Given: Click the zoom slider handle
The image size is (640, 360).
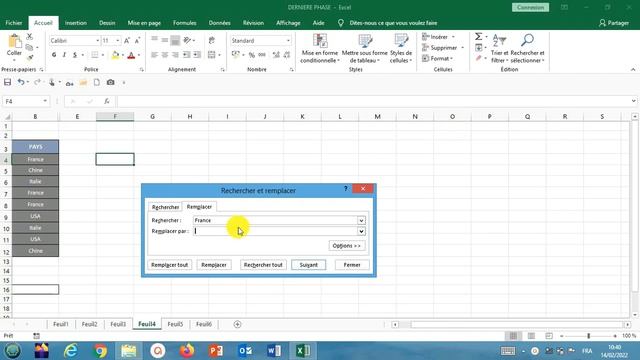Looking at the screenshot, I should [x=589, y=336].
